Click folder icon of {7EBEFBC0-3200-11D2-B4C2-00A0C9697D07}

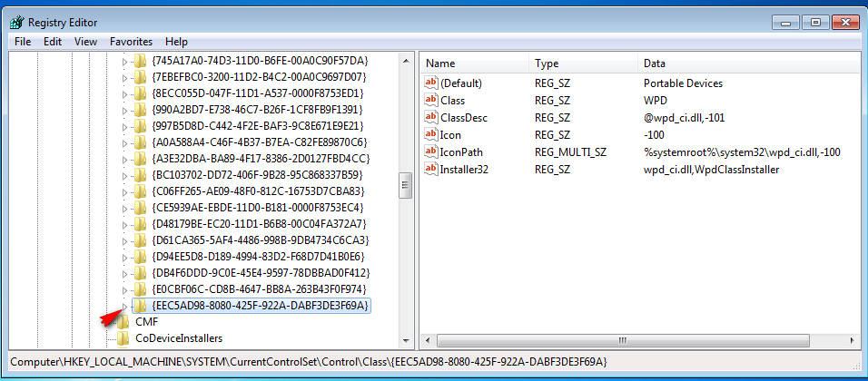tap(140, 77)
